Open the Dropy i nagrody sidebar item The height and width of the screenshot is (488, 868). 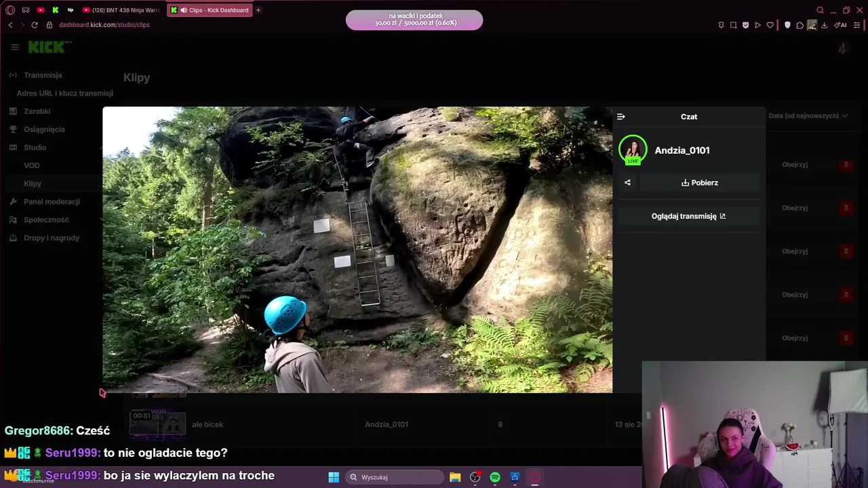tap(52, 238)
